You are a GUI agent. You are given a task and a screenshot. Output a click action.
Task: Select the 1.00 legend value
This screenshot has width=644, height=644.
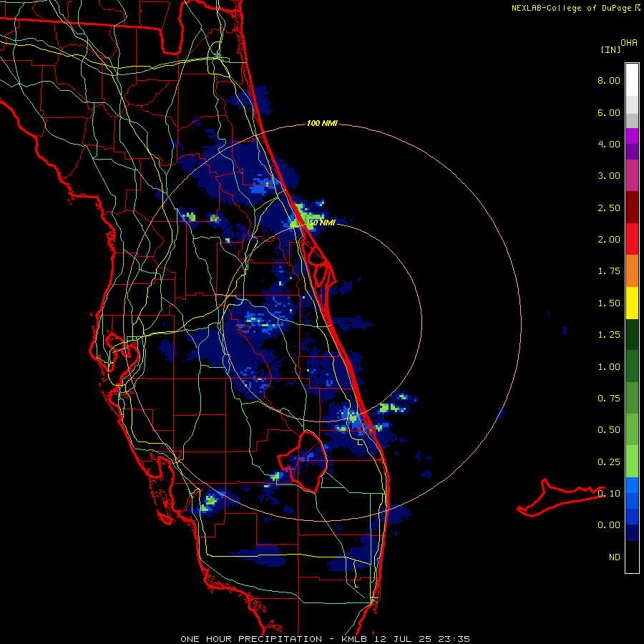(609, 367)
